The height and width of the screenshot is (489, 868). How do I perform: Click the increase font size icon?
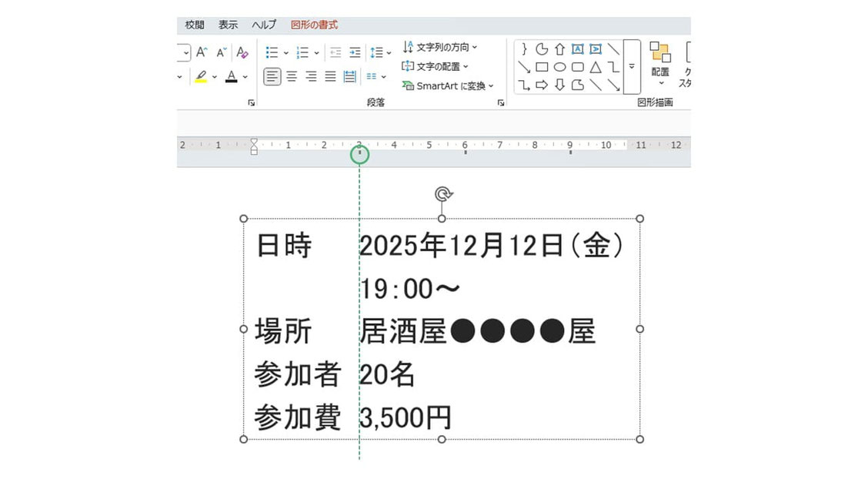click(202, 52)
